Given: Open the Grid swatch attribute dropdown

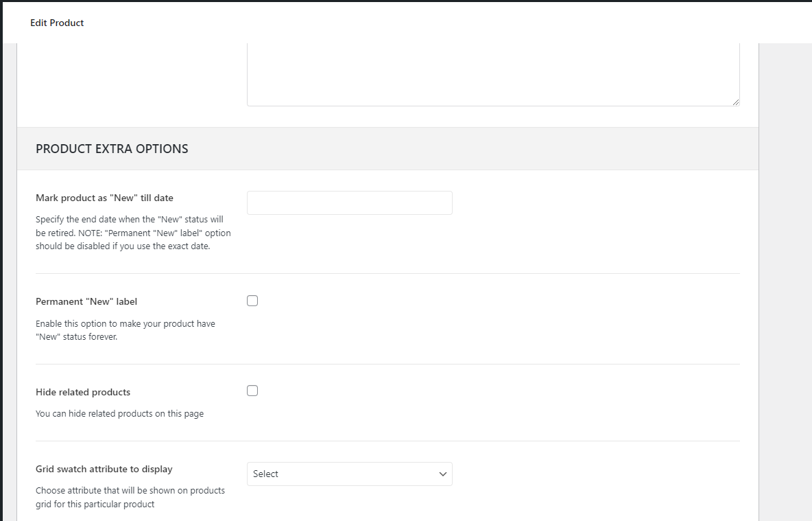Looking at the screenshot, I should 349,474.
